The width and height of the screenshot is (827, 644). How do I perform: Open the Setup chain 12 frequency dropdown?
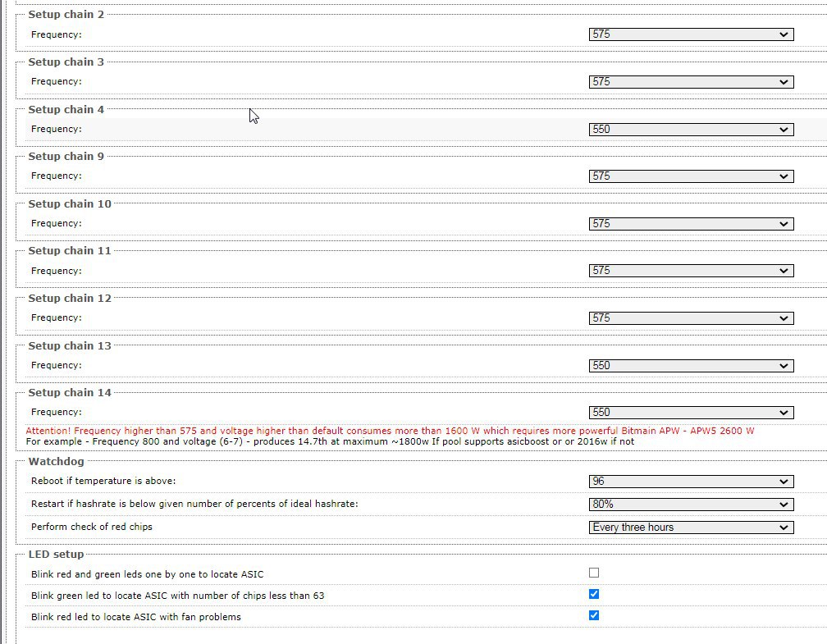(691, 318)
